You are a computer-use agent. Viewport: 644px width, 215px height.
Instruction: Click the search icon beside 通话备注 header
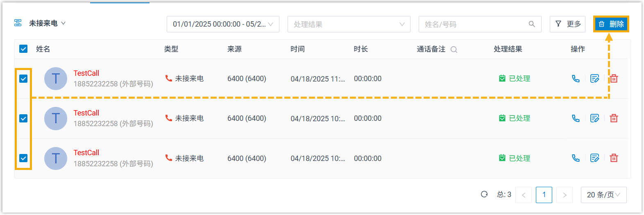454,50
